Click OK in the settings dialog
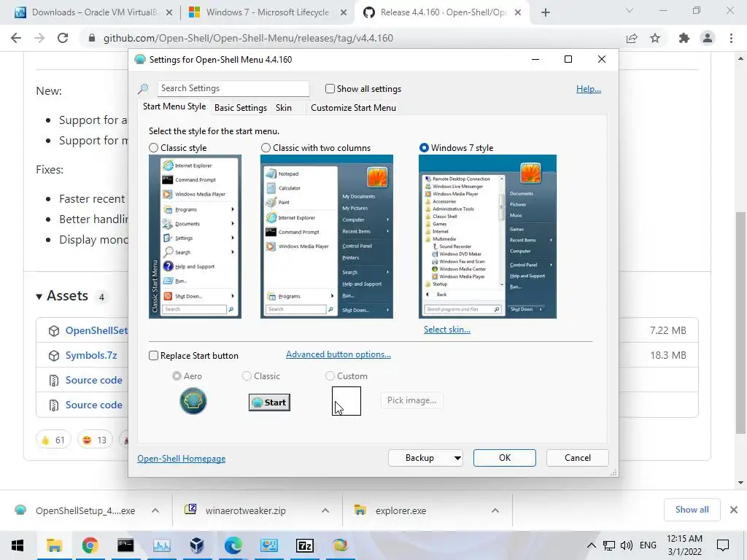This screenshot has height=560, width=747. [x=505, y=458]
